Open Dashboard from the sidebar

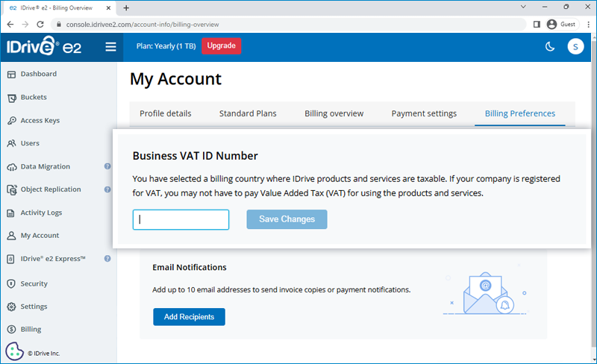tap(39, 74)
